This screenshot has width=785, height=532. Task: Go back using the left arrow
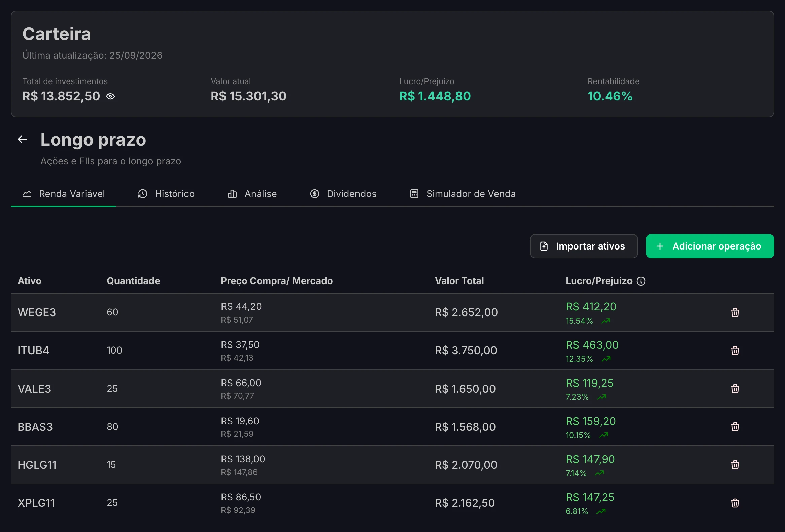tap(22, 139)
